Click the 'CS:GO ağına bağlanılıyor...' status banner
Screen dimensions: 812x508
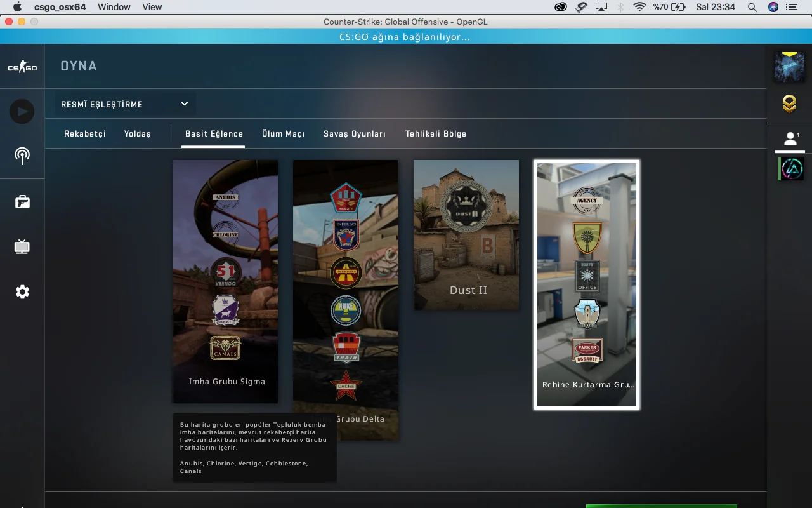406,37
